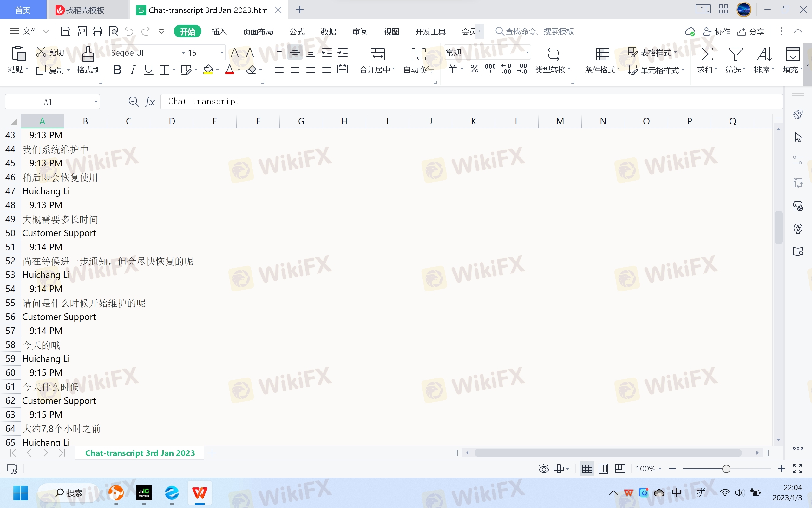This screenshot has height=508, width=812.
Task: Switch to the 审阅 ribbon tab
Action: 360,31
